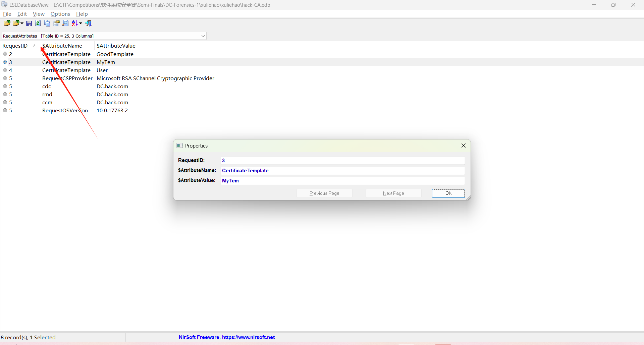Select the RequestOSVersion row
Viewport: 644px width, 345px height.
65,111
